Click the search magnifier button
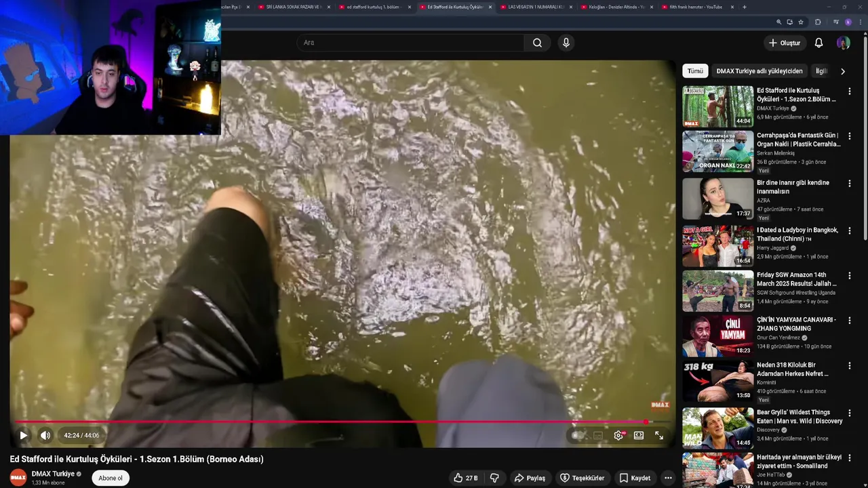868x488 pixels. [537, 43]
